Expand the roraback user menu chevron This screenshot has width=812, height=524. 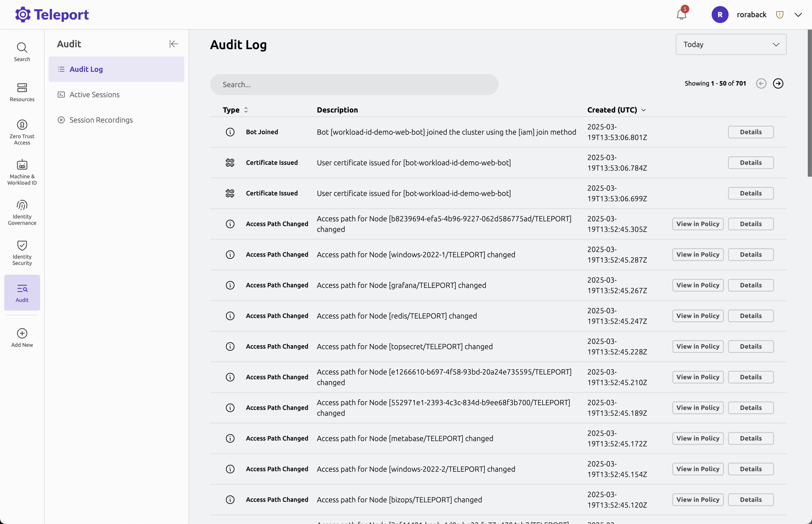pos(798,15)
